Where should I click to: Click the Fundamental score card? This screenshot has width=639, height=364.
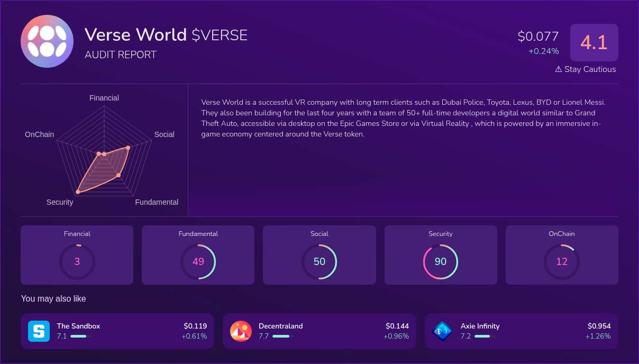(x=198, y=254)
